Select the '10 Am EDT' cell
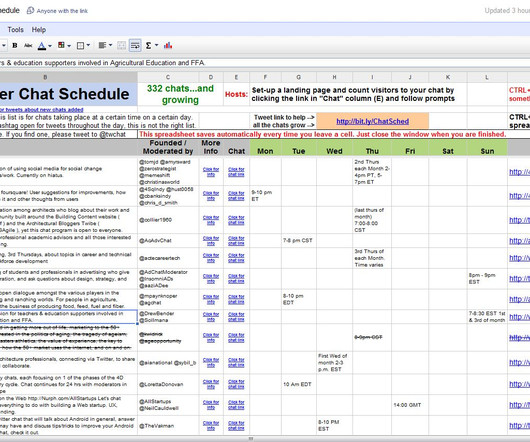Viewport: 530px width, 442px height. click(x=298, y=384)
